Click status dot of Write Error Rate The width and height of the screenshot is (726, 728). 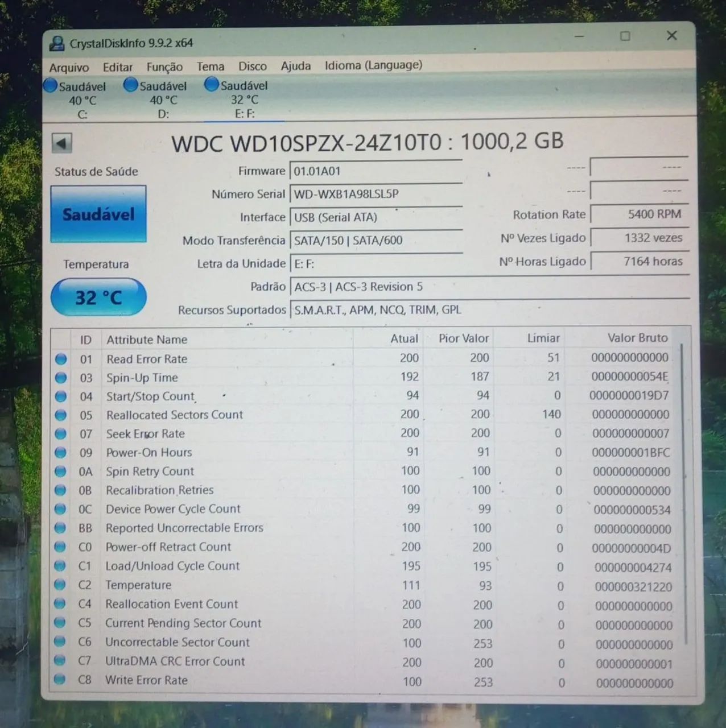pyautogui.click(x=59, y=679)
